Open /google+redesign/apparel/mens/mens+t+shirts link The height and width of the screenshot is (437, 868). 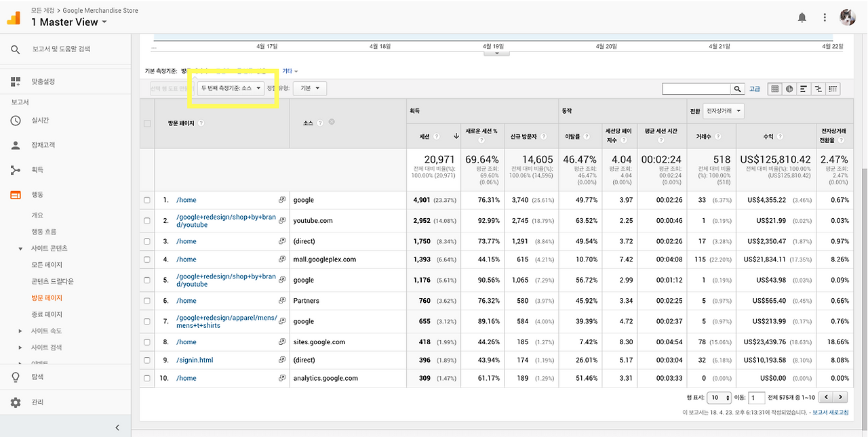pyautogui.click(x=226, y=322)
